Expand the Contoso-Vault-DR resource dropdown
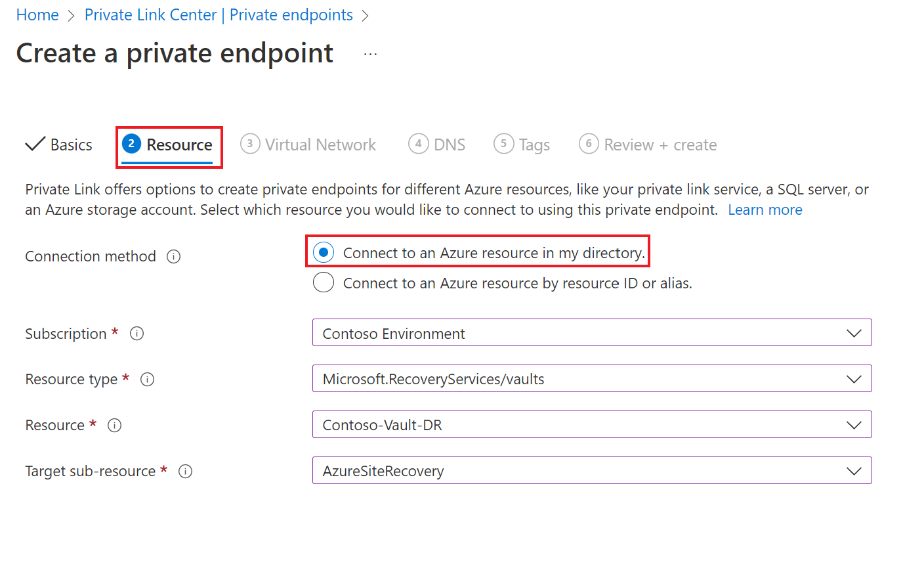924x578 pixels. pos(591,425)
